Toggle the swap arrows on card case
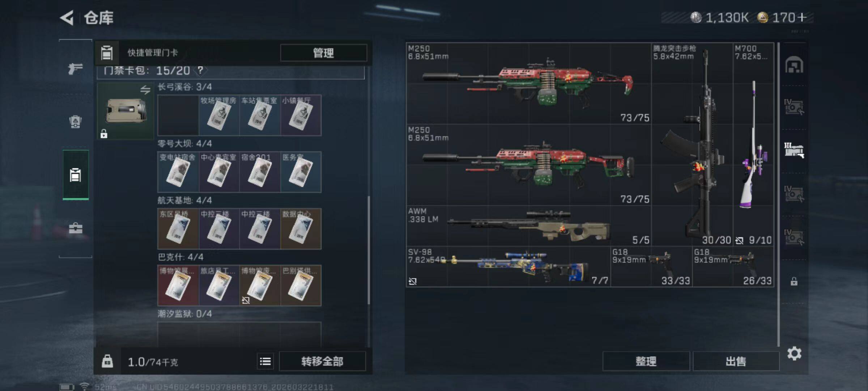This screenshot has height=391, width=868. [145, 90]
